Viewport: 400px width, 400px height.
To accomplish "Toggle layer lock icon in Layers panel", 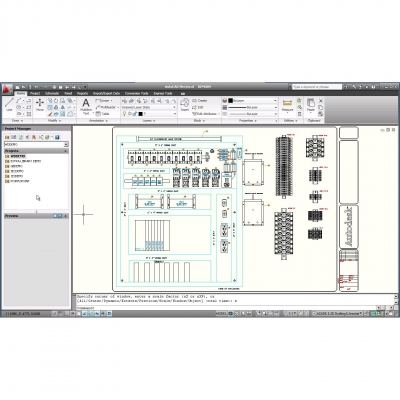I will [134, 114].
